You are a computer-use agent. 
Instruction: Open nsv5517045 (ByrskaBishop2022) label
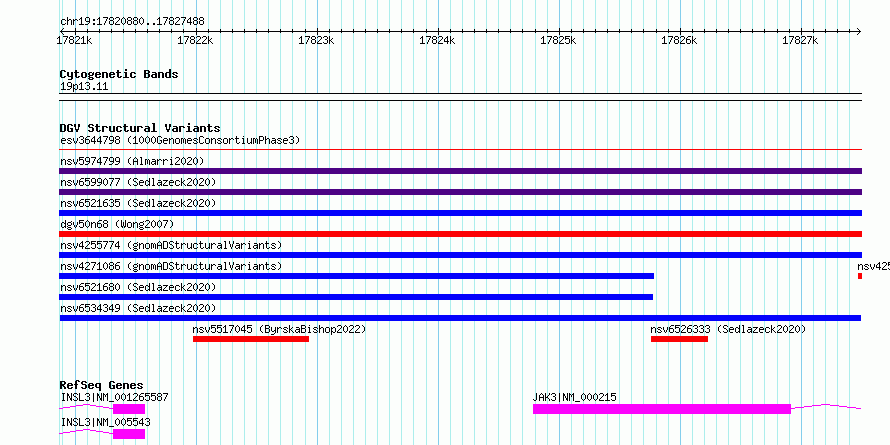click(279, 329)
